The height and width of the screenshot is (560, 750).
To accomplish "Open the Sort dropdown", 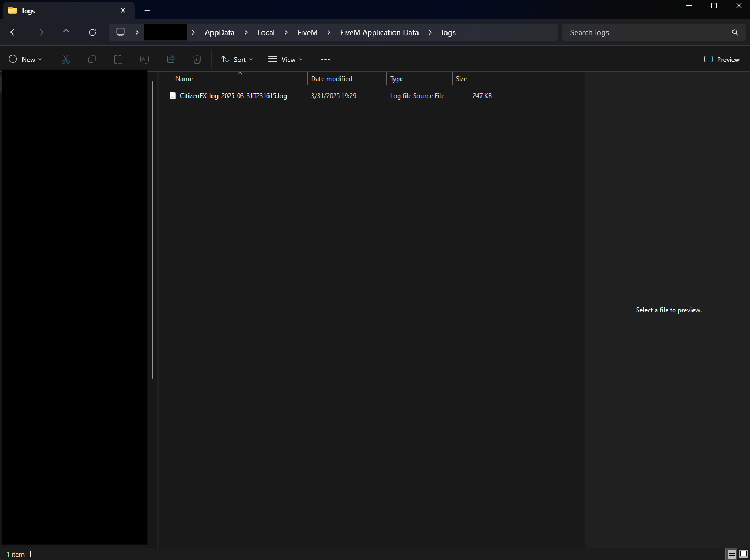I will [x=236, y=59].
